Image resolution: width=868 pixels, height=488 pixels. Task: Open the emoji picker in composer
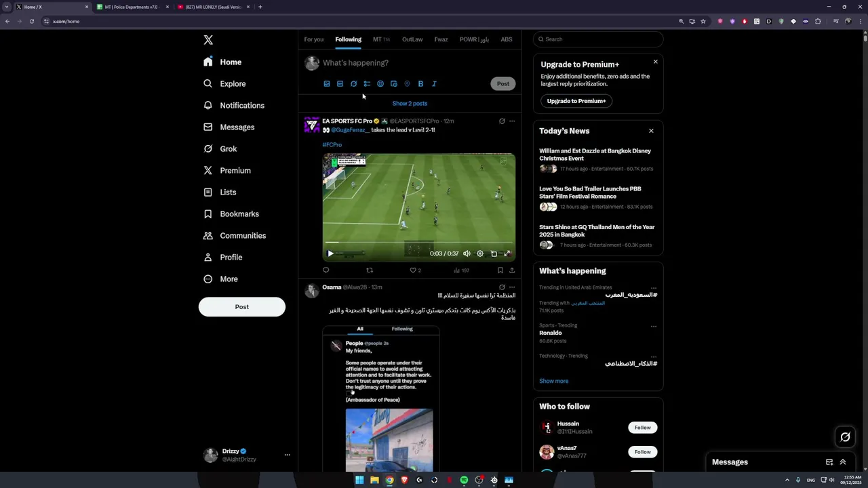point(380,84)
